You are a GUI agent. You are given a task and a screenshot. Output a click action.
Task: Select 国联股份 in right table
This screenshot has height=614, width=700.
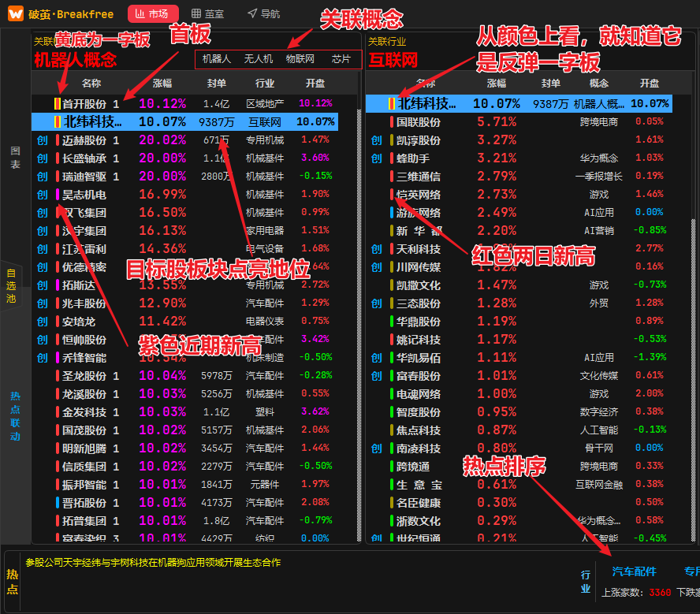tap(419, 122)
